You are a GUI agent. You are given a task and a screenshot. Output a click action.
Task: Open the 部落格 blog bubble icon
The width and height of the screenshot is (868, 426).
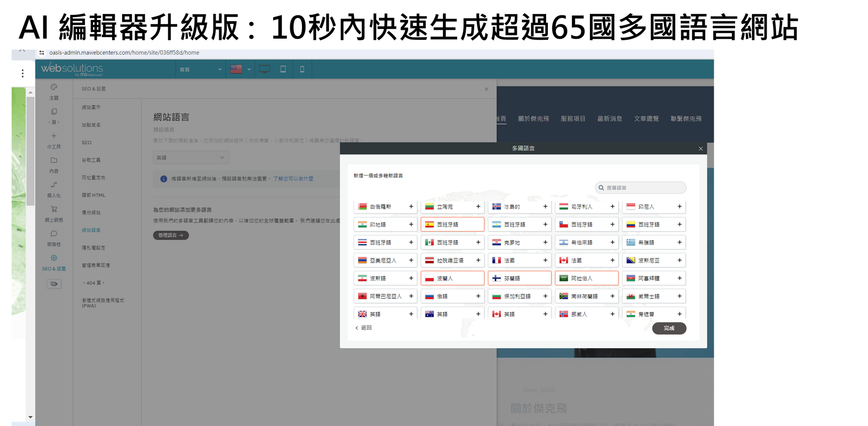coord(54,233)
